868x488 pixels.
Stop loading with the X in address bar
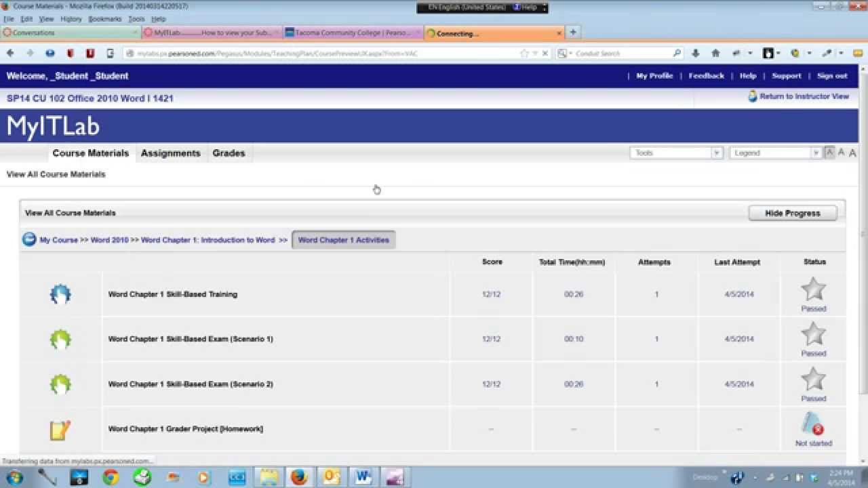pyautogui.click(x=545, y=53)
